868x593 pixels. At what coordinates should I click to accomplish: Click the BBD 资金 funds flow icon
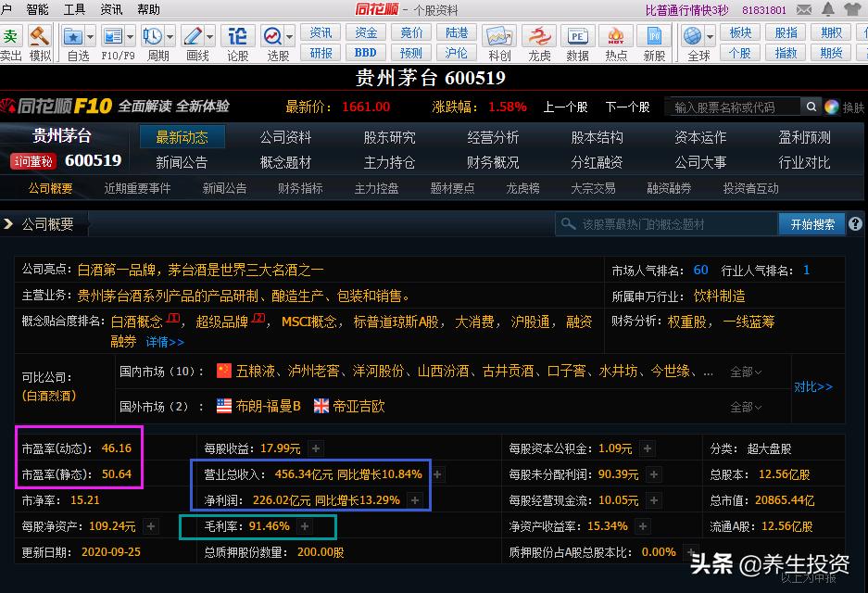point(365,52)
